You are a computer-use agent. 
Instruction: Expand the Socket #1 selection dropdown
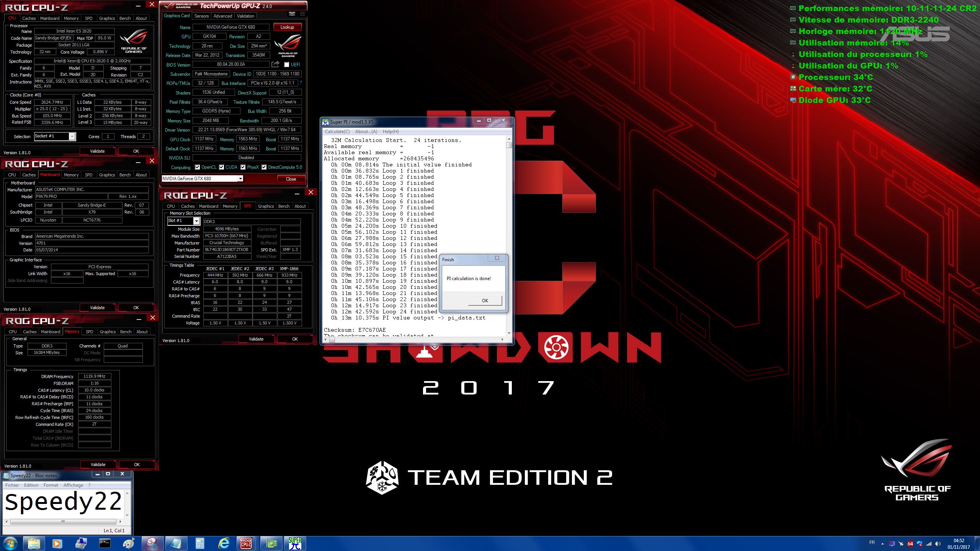click(72, 137)
